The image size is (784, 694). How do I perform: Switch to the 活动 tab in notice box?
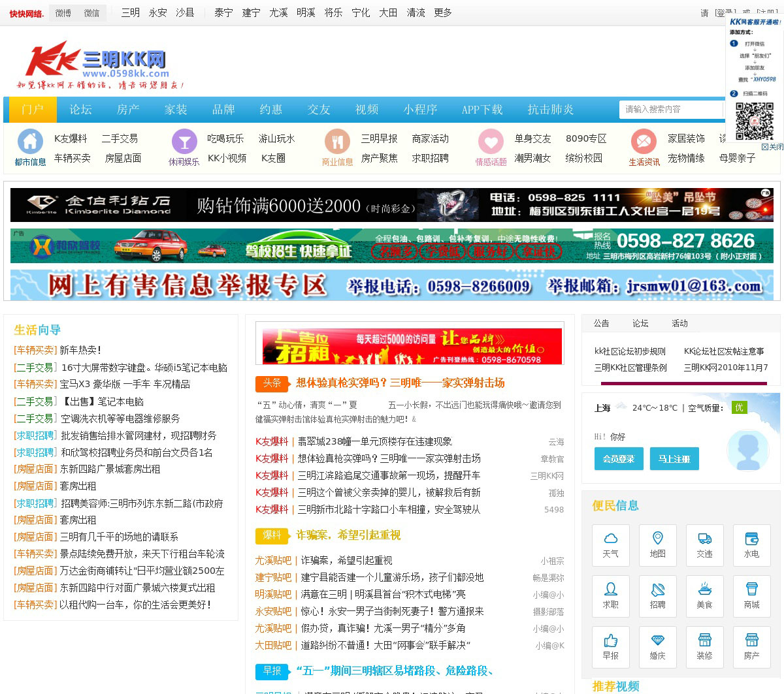[x=679, y=323]
